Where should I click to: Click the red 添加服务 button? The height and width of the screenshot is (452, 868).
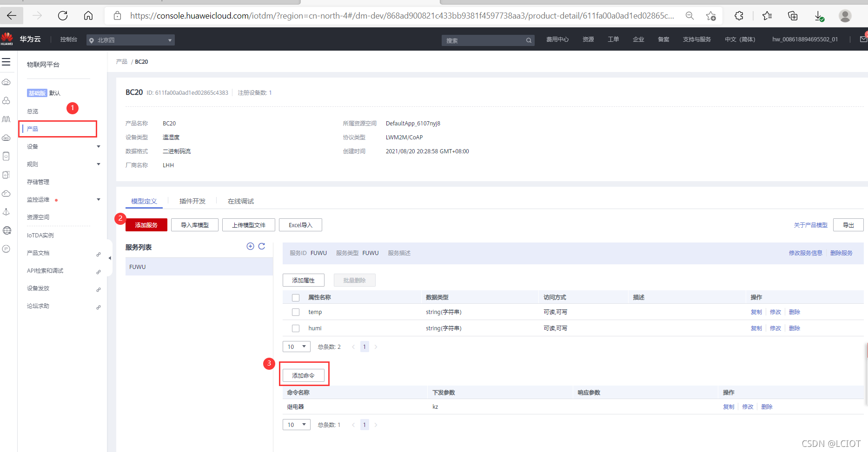pyautogui.click(x=146, y=225)
